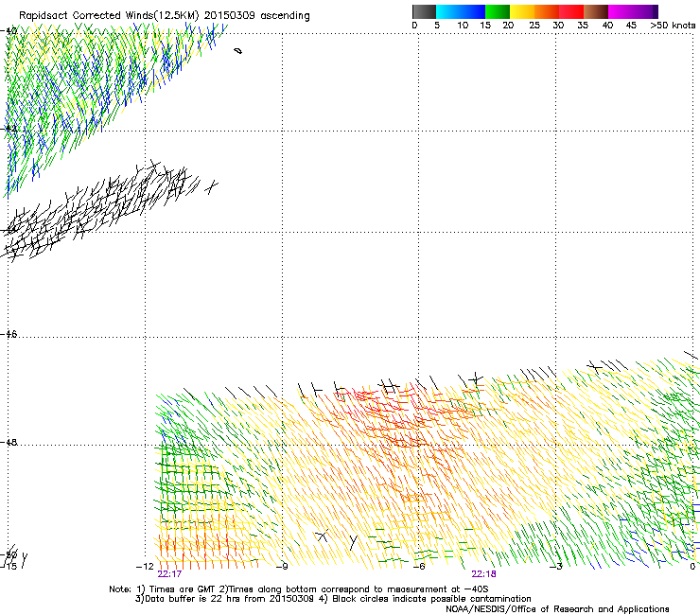Image resolution: width=700 pixels, height=615 pixels.
Task: Click the '-15' longitude label at bottom left
Action: click(x=9, y=566)
